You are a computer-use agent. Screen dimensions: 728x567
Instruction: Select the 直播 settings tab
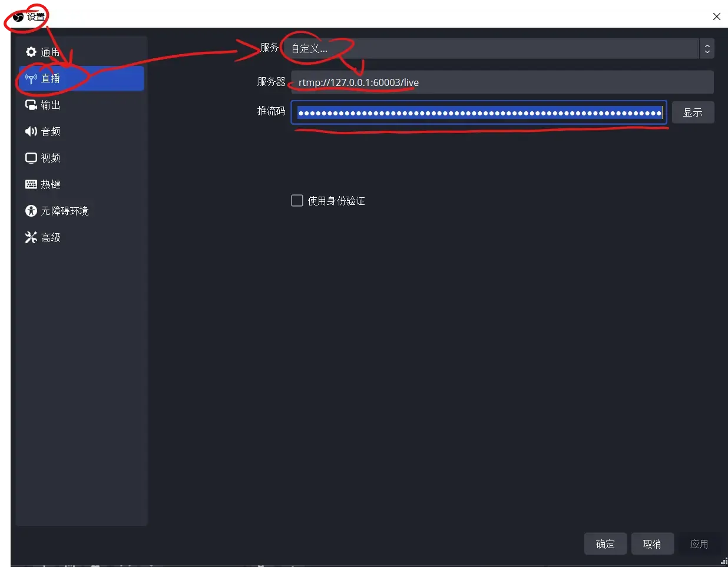pyautogui.click(x=81, y=78)
